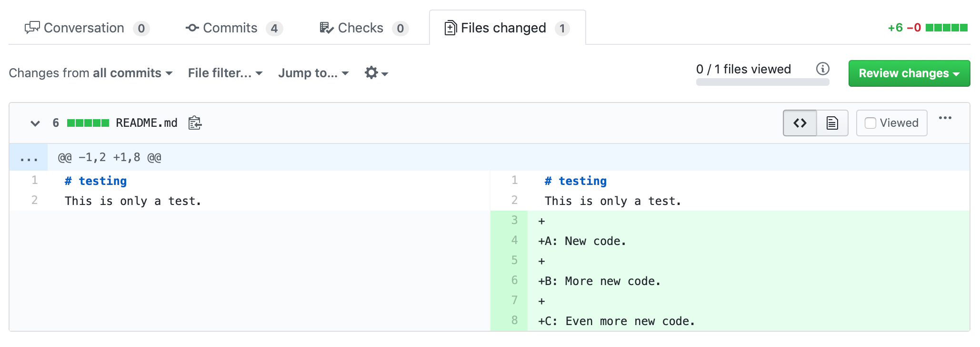Switch to source diff view icon
This screenshot has width=980, height=347.
800,123
